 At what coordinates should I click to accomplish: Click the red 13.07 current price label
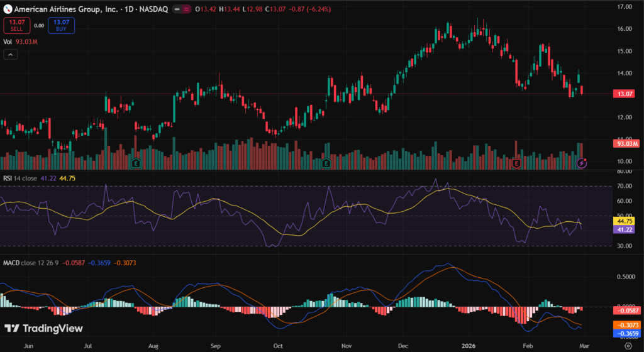point(626,94)
